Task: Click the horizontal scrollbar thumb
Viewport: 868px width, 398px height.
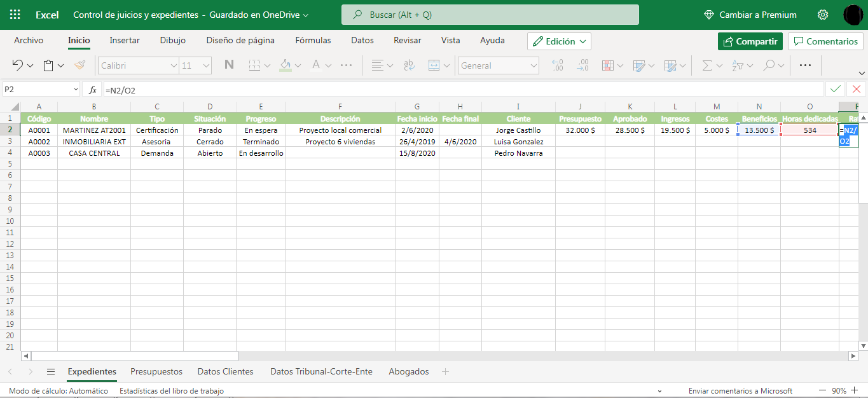Action: click(x=134, y=357)
